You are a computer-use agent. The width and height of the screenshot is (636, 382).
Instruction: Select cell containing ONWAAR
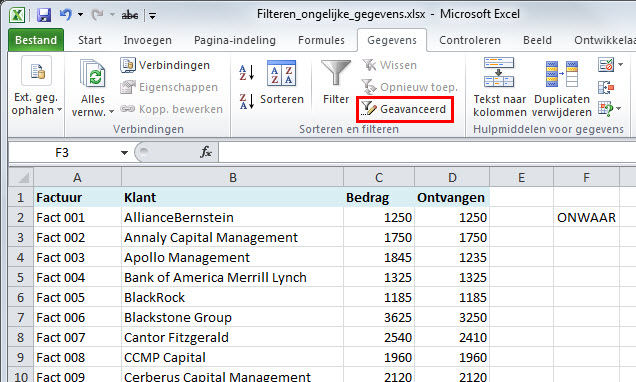tap(587, 217)
